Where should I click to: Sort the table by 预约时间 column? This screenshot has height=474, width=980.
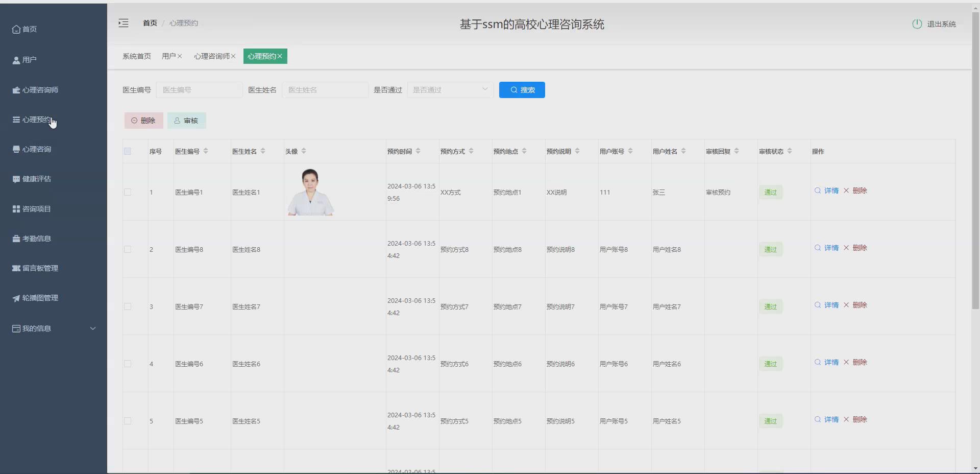click(418, 151)
